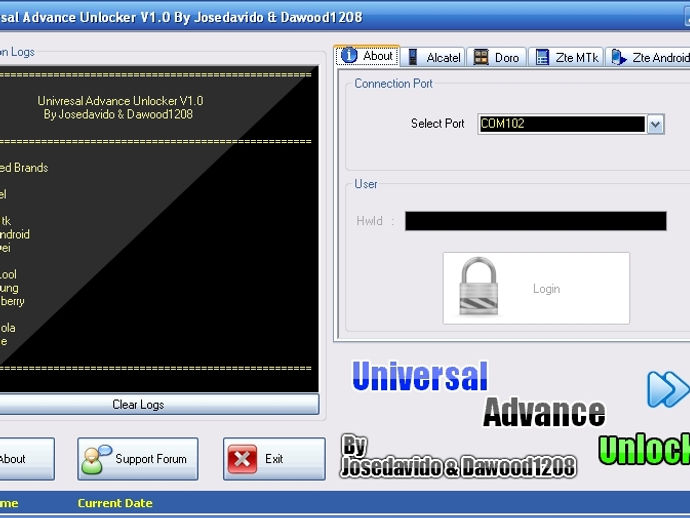
Task: Click the padlock icon on Login
Action: (479, 286)
